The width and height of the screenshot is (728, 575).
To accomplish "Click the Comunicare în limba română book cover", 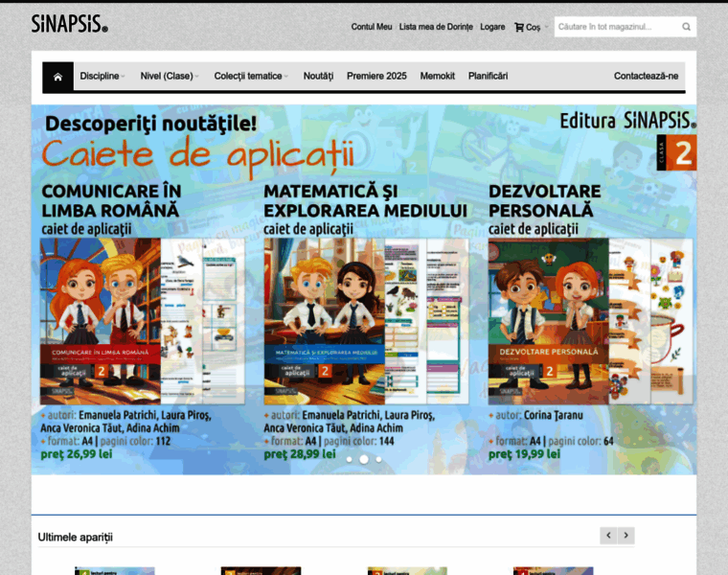I will pyautogui.click(x=101, y=321).
